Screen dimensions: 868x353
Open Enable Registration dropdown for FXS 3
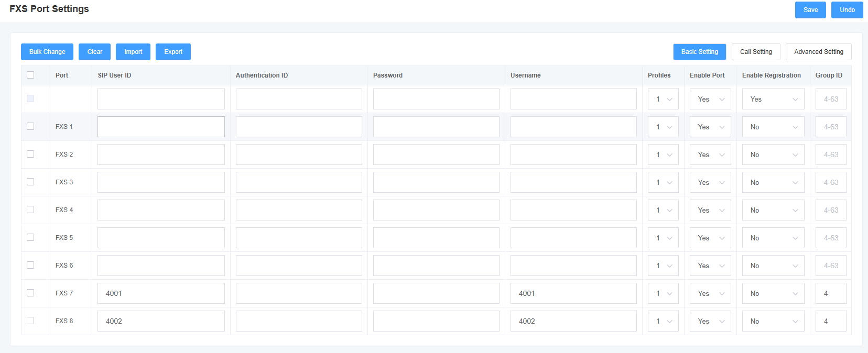pos(773,182)
